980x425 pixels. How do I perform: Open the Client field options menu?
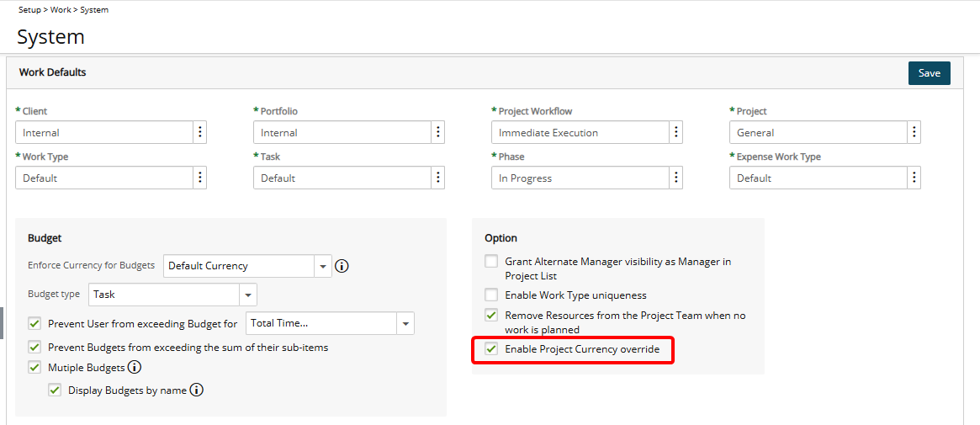pos(200,132)
